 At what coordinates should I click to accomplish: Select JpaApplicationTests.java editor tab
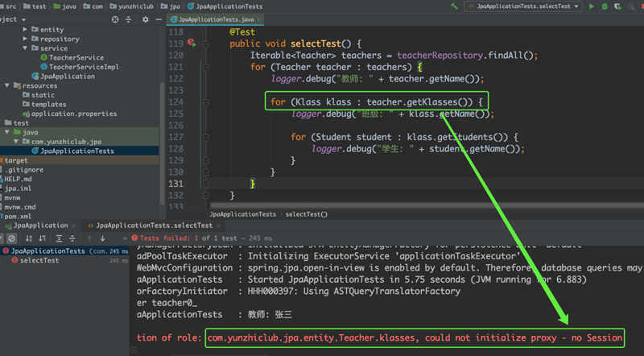[215, 19]
